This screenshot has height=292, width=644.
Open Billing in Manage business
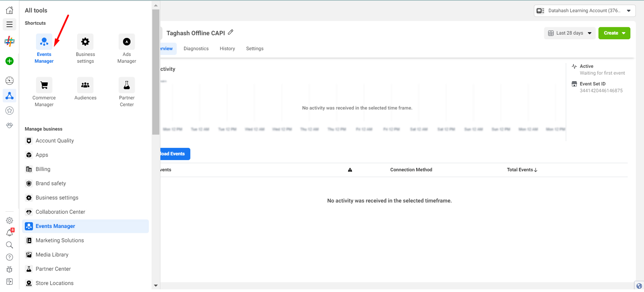point(85,169)
